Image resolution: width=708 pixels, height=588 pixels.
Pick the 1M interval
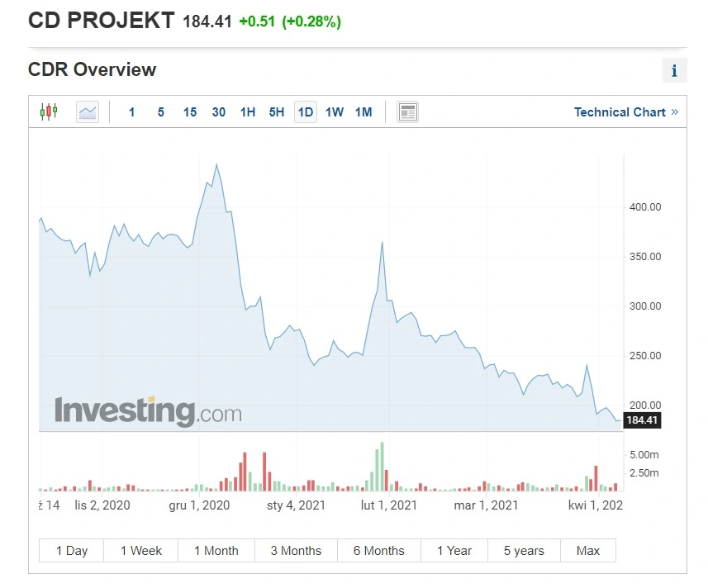click(364, 112)
